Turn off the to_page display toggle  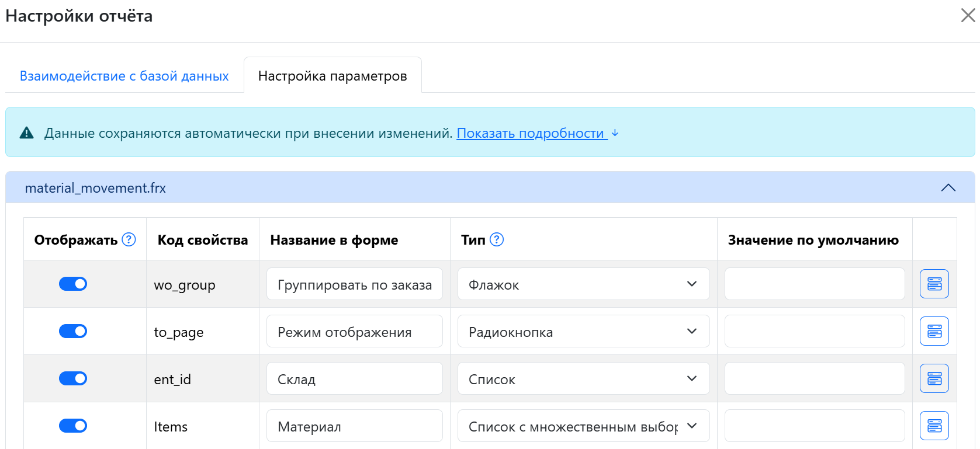(73, 331)
